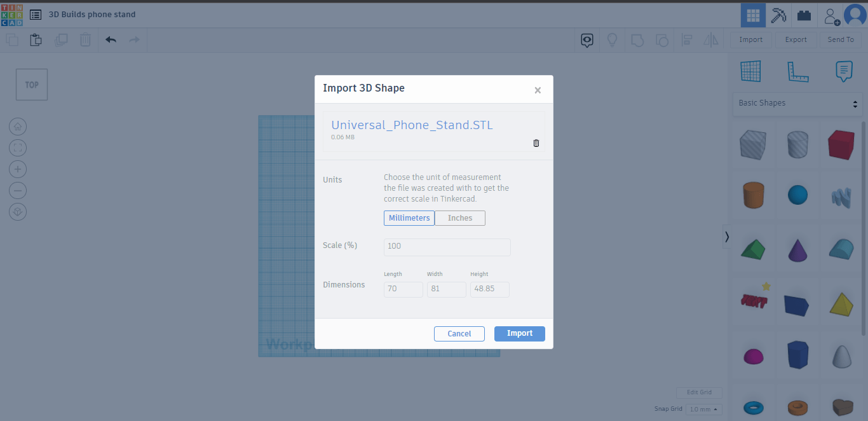Open the Export menu
This screenshot has height=421, width=868.
point(796,40)
